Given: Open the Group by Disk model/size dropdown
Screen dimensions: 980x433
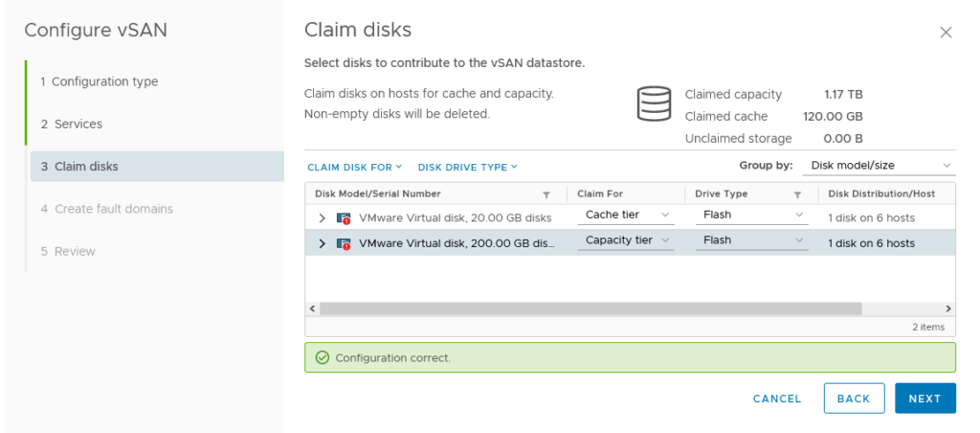Looking at the screenshot, I should (879, 165).
